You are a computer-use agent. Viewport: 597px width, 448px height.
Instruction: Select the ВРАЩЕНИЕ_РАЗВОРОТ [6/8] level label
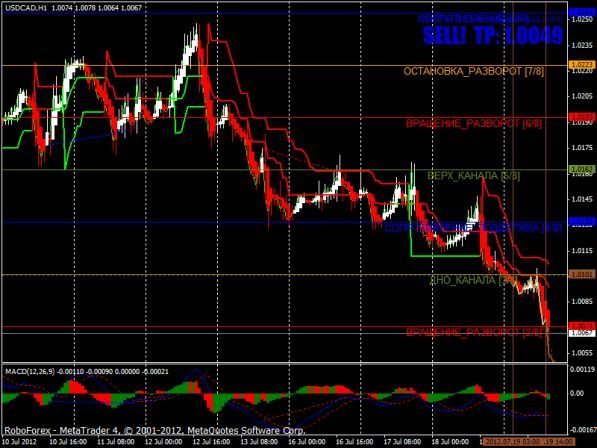click(474, 123)
